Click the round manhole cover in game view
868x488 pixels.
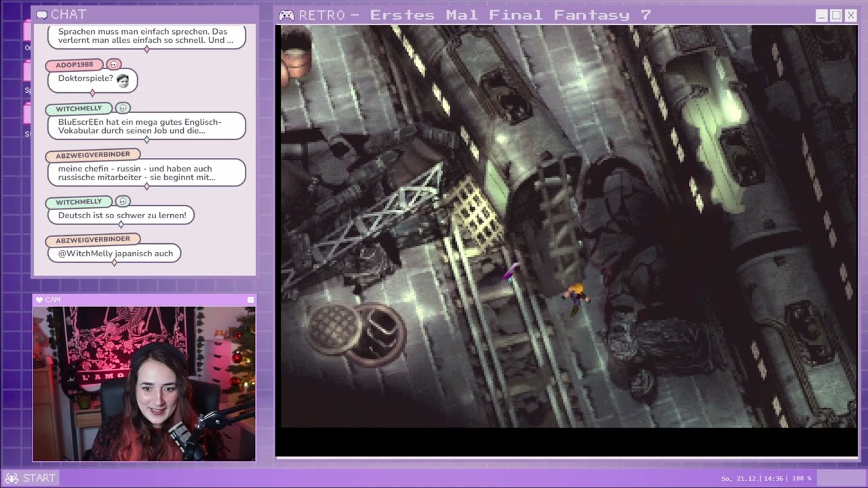tap(335, 328)
